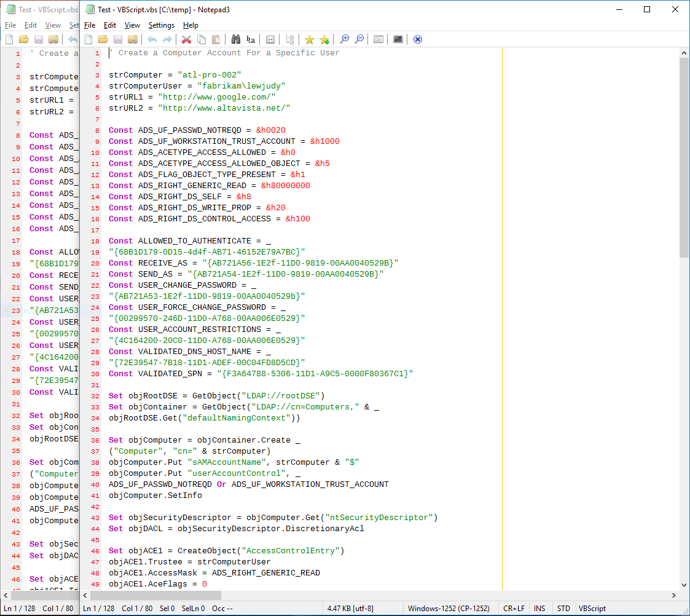Open Find with the binoculars icon
Screen dimensions: 690x616
(x=236, y=39)
